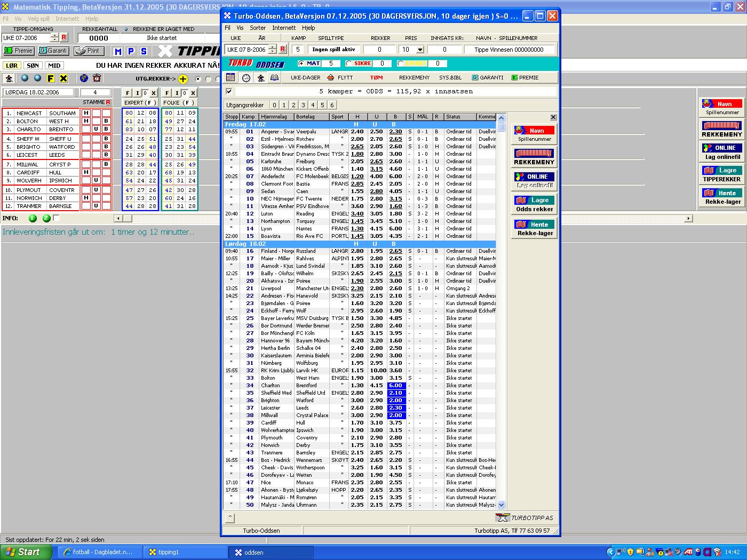Image resolution: width=747 pixels, height=560 pixels.
Task: Click Utgangsrekker number 3 button
Action: point(304,105)
